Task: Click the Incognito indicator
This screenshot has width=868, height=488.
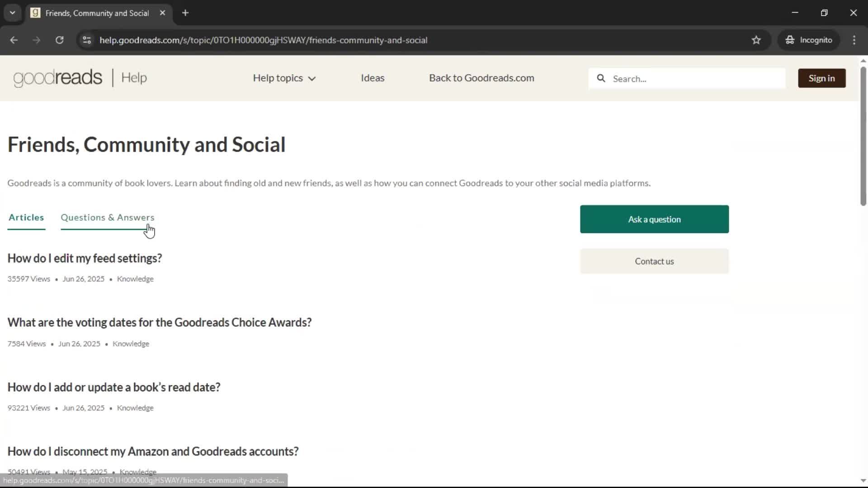Action: point(809,40)
